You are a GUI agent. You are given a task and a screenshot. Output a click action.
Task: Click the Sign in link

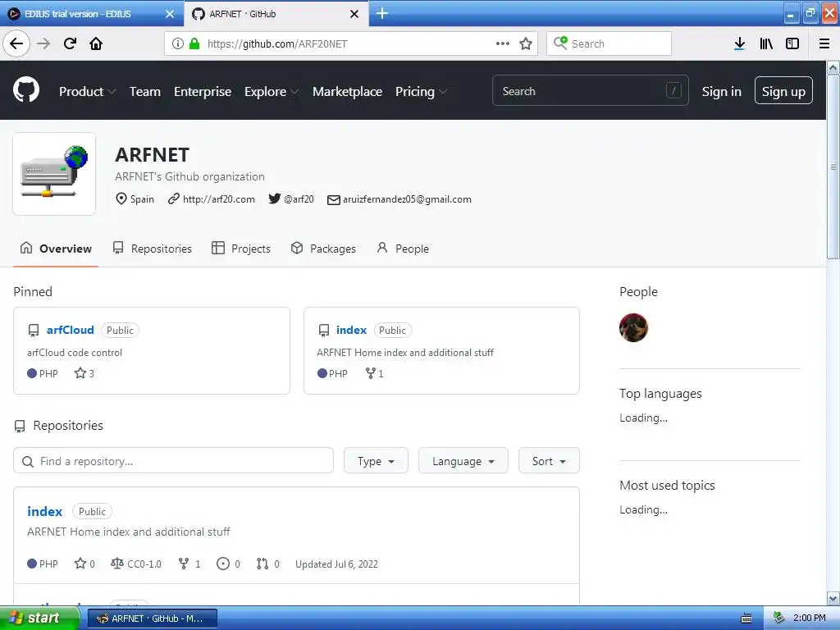(x=722, y=92)
